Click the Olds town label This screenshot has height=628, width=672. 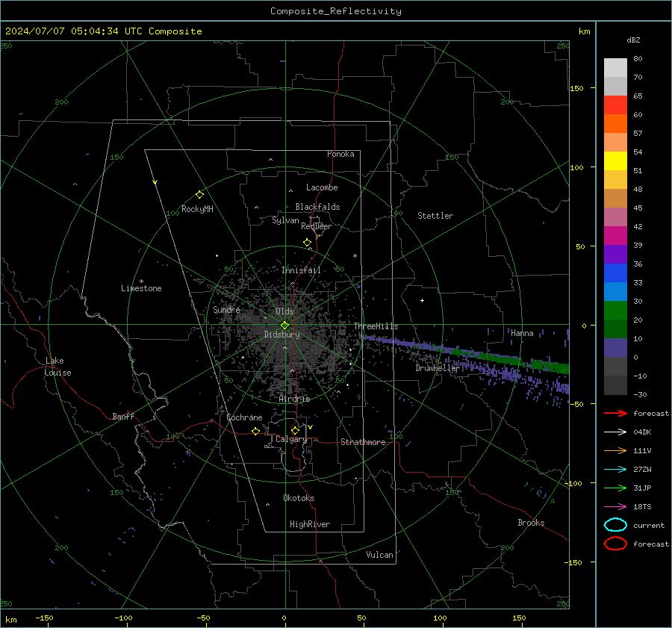pos(284,311)
